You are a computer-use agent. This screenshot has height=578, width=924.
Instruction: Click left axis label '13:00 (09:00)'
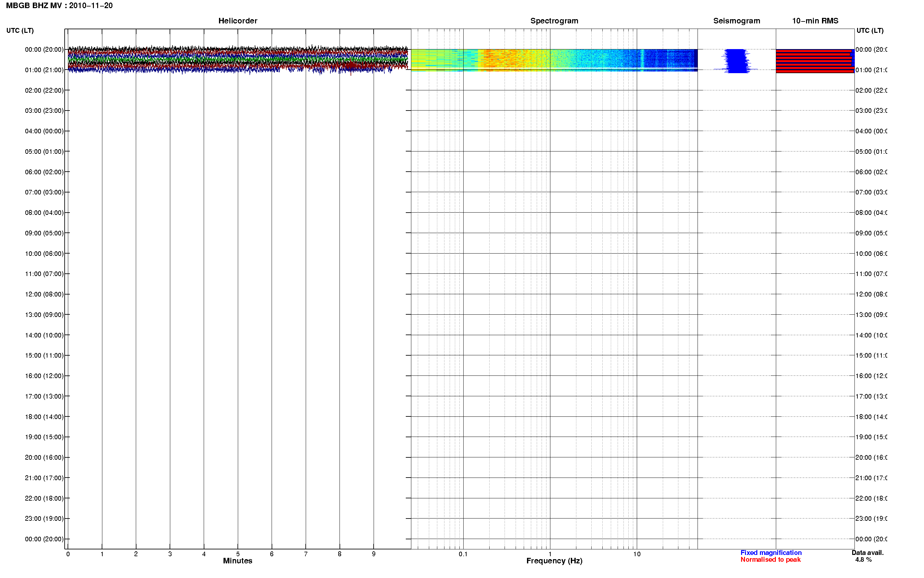(44, 315)
